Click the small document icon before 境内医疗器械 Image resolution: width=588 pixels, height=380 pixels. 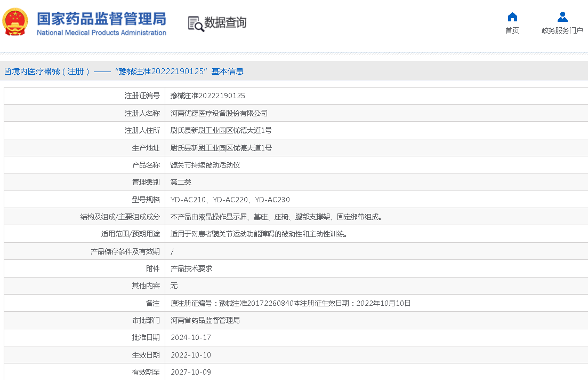[x=7, y=72]
